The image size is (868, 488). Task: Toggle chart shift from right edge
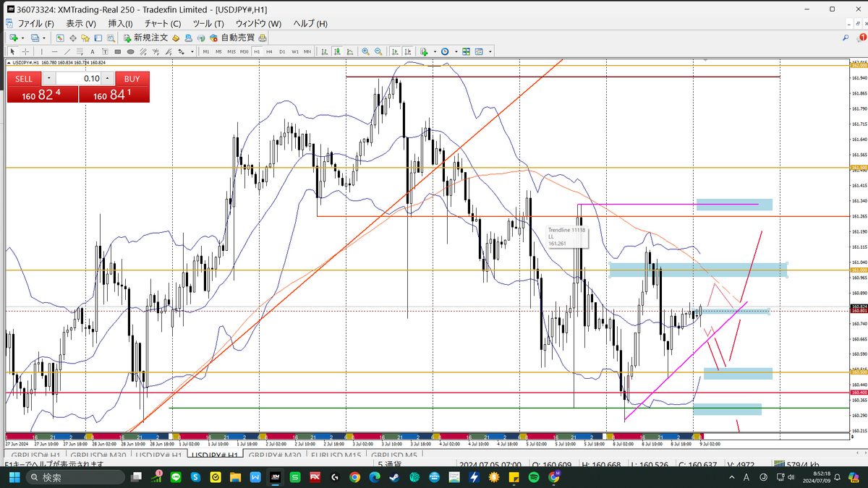(x=407, y=51)
